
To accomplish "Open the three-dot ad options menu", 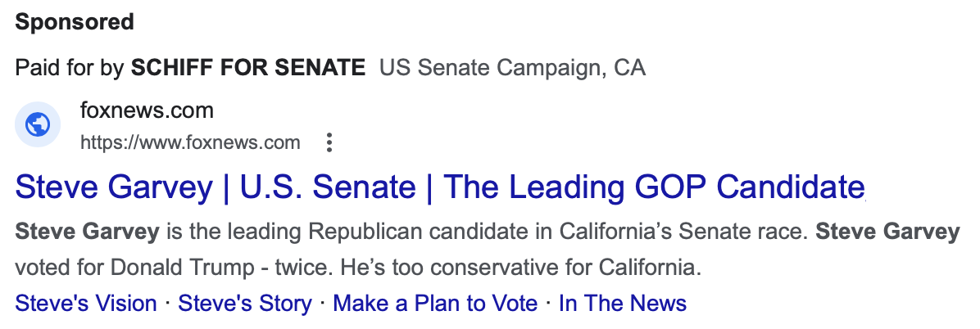I will click(x=329, y=143).
